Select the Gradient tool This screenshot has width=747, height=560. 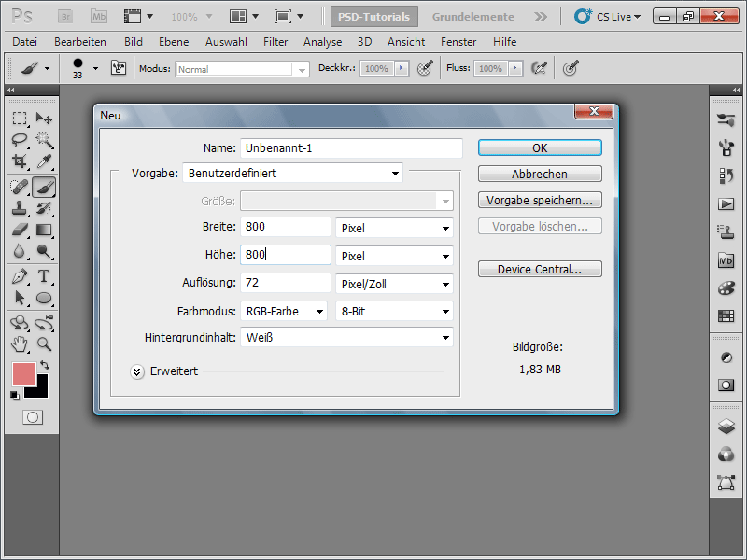click(44, 230)
